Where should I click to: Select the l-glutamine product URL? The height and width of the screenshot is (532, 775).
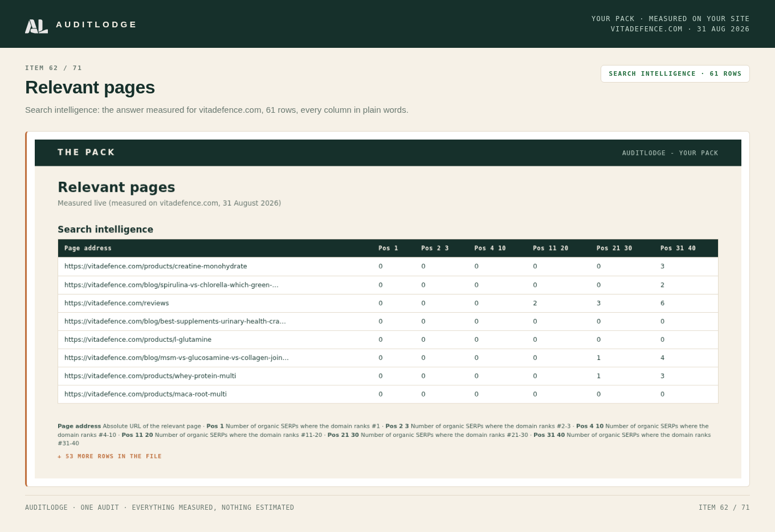tap(138, 339)
